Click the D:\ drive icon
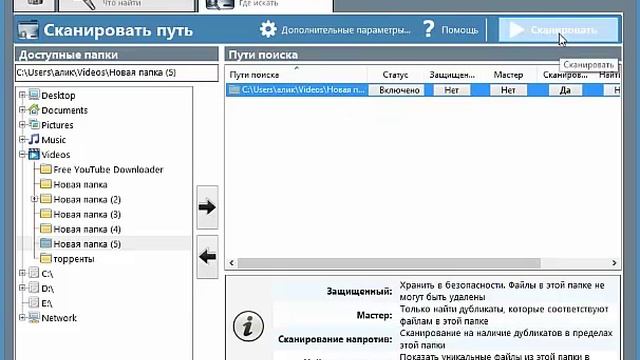Screen dimensions: 640x360 pos(34,288)
